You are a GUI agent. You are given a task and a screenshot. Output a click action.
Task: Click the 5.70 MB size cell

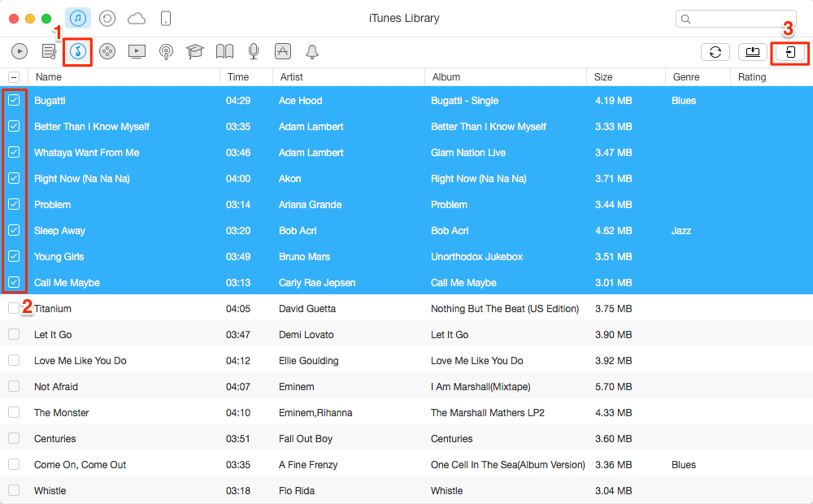[x=613, y=387]
